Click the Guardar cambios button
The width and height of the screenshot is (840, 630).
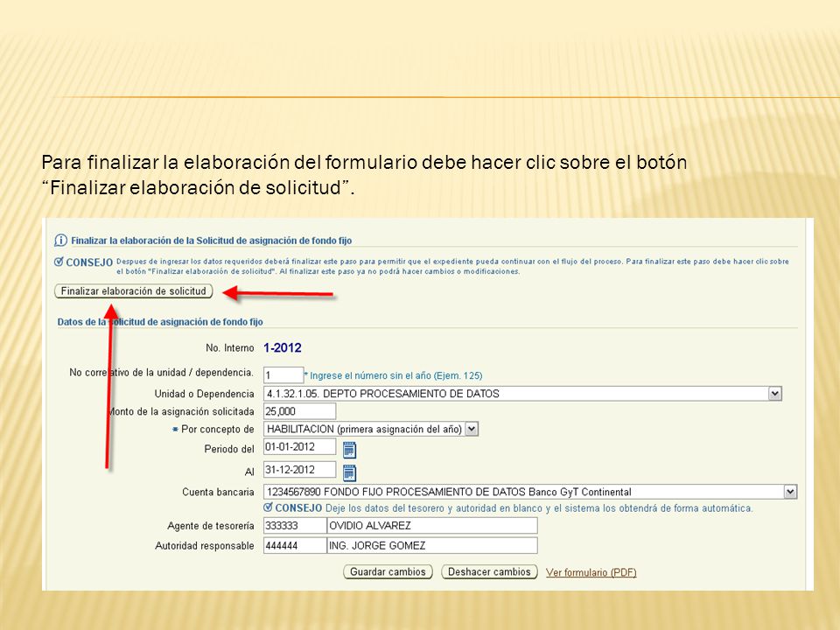coord(388,571)
